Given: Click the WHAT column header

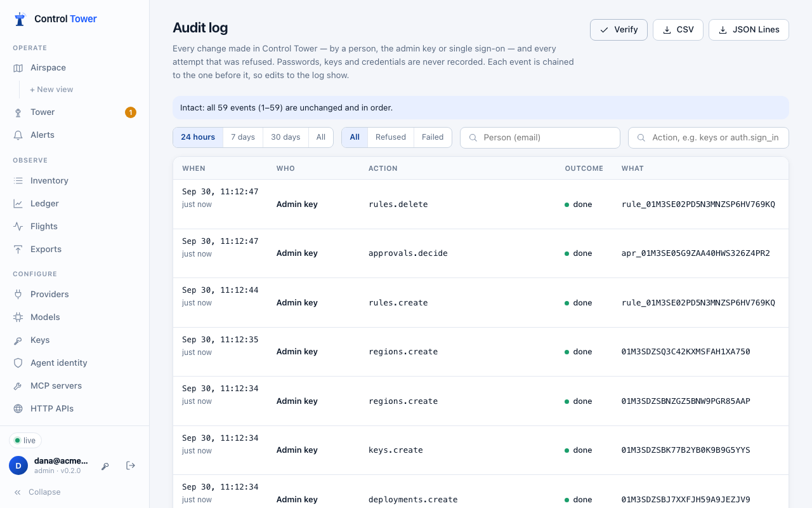Looking at the screenshot, I should coord(632,169).
